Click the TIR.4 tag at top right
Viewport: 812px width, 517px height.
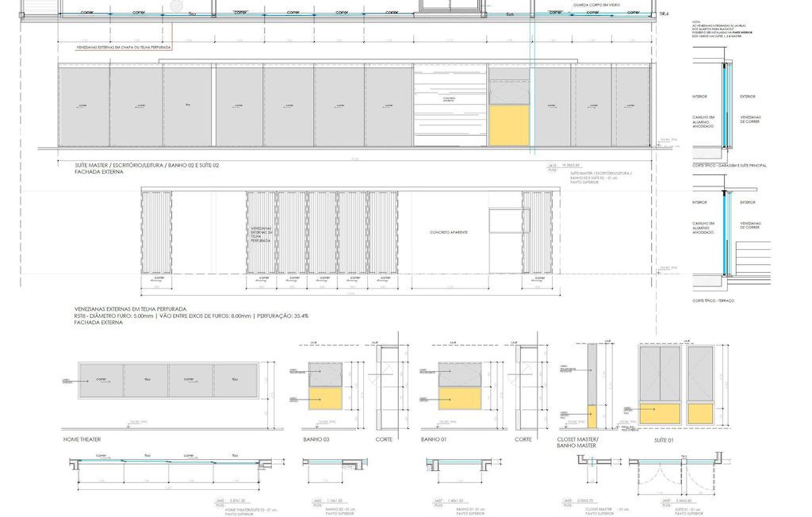point(665,14)
